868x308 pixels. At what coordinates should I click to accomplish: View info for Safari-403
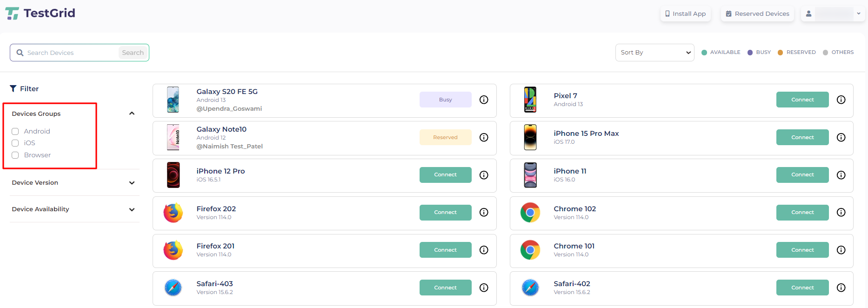[x=484, y=288]
